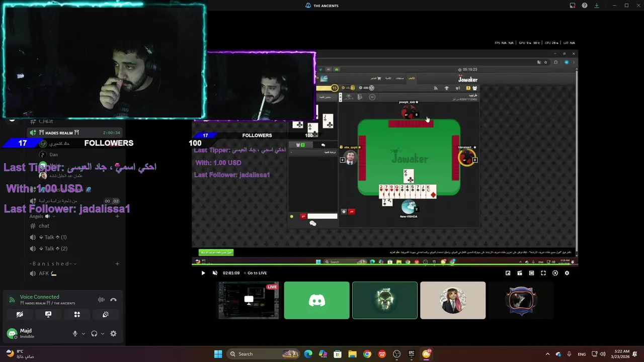Open the Discord taskbar icon
Screen dimensions: 644x362
[x=427, y=354]
